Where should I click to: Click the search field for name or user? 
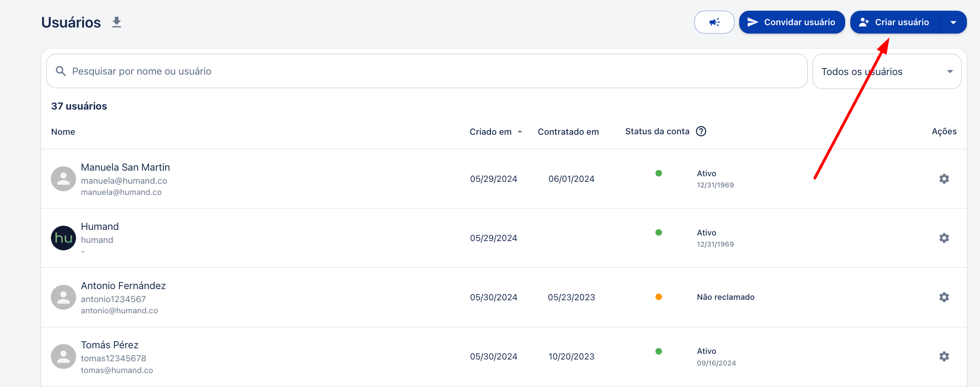(427, 71)
